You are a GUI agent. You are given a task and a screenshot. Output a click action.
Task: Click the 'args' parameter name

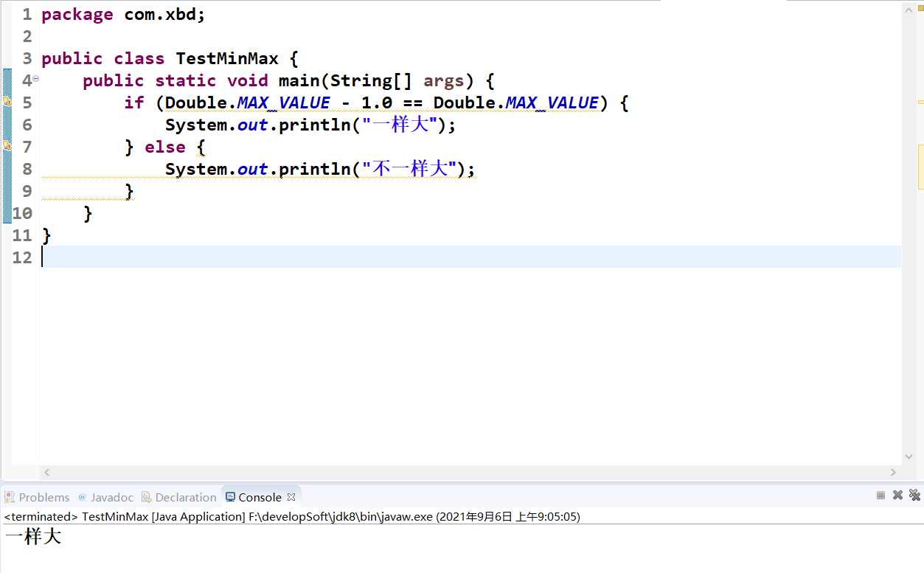pos(444,81)
